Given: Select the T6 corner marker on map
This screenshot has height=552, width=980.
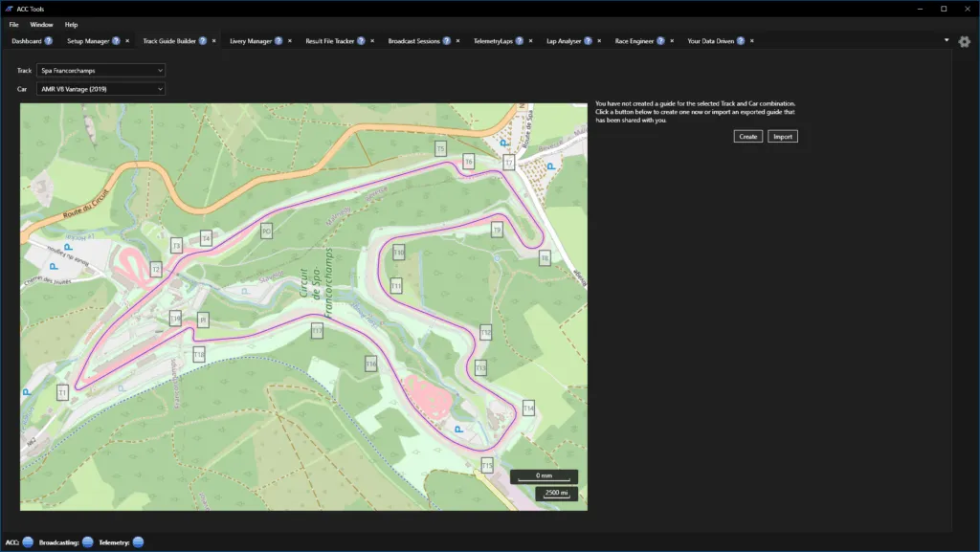Looking at the screenshot, I should [469, 161].
